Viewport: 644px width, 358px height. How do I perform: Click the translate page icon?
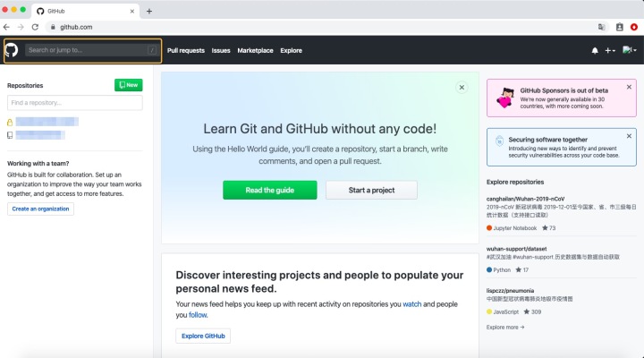[602, 27]
